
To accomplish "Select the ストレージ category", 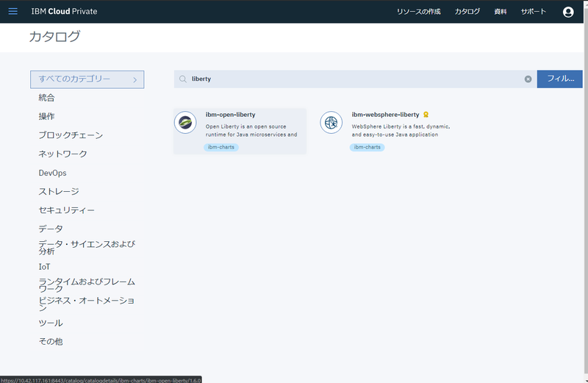I will (59, 191).
